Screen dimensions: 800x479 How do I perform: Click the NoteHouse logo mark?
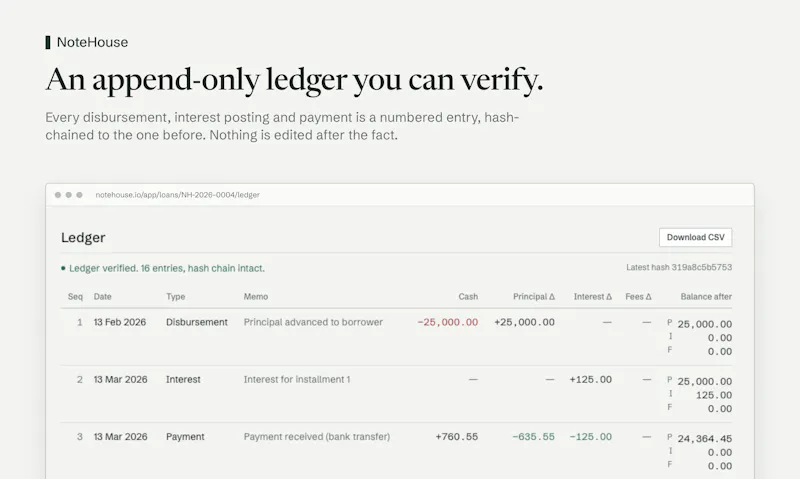(x=48, y=42)
